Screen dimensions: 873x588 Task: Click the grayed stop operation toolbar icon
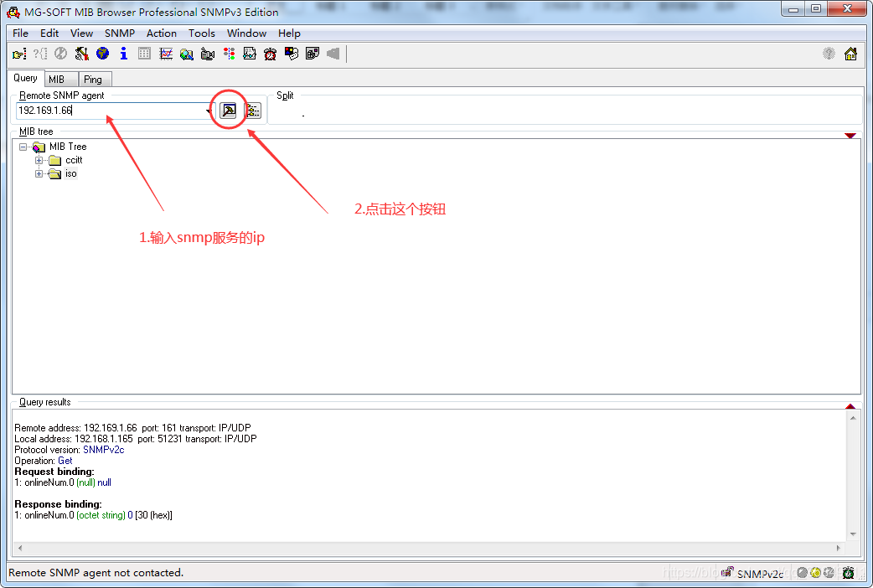coord(60,54)
